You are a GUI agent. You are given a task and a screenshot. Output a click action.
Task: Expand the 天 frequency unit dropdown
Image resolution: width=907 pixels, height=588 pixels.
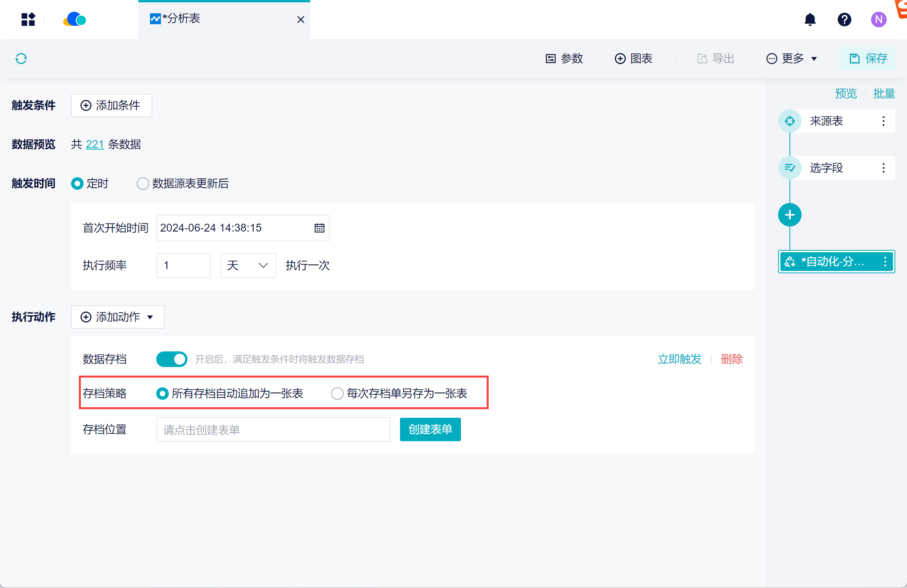click(248, 265)
